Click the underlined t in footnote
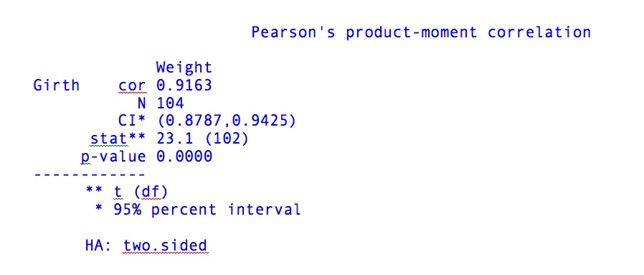Screen dimensions: 644x275 pyautogui.click(x=118, y=191)
